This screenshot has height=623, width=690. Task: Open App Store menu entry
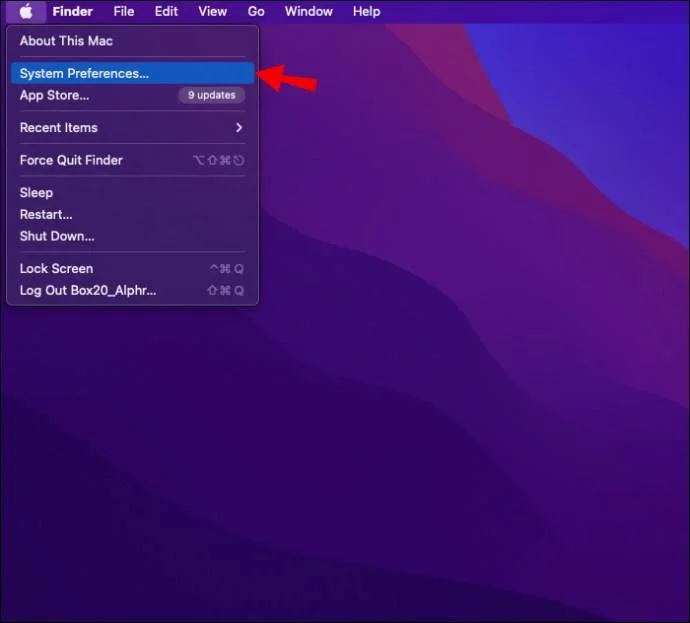(132, 95)
